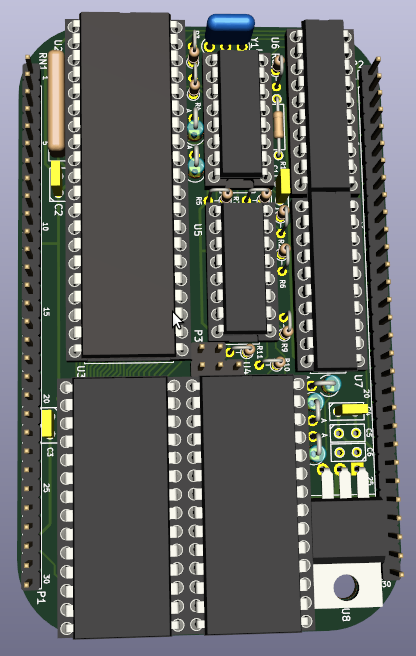This screenshot has height=656, width=416.
Task: Click the 'C2' silkscreen label
Action: tap(58, 210)
